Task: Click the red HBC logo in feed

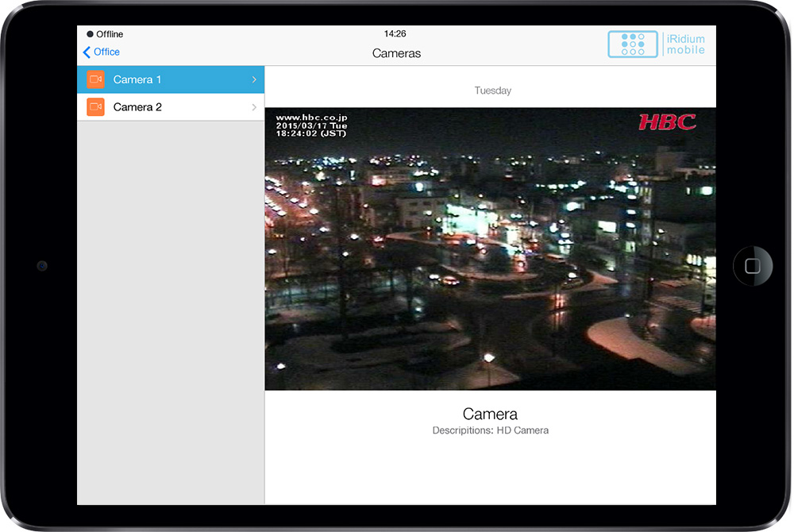Action: click(x=667, y=122)
